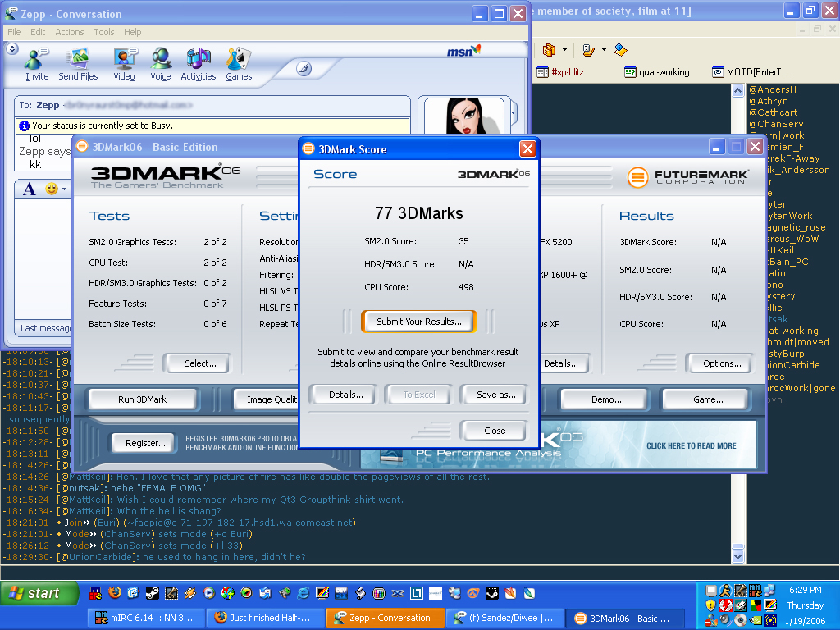Image resolution: width=840 pixels, height=630 pixels.
Task: Switch to mIRC 6.14 taskbar button
Action: click(x=146, y=618)
